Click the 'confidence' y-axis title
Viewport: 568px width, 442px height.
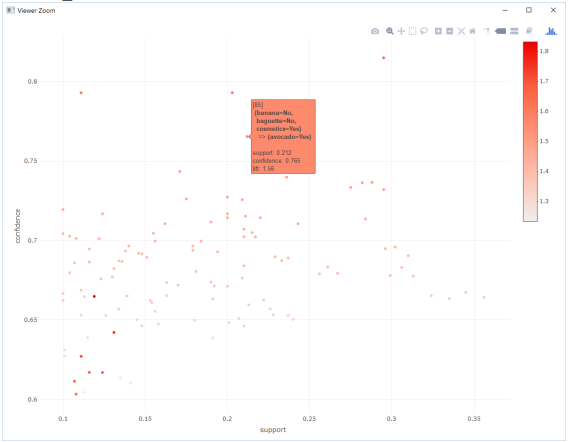(18, 226)
